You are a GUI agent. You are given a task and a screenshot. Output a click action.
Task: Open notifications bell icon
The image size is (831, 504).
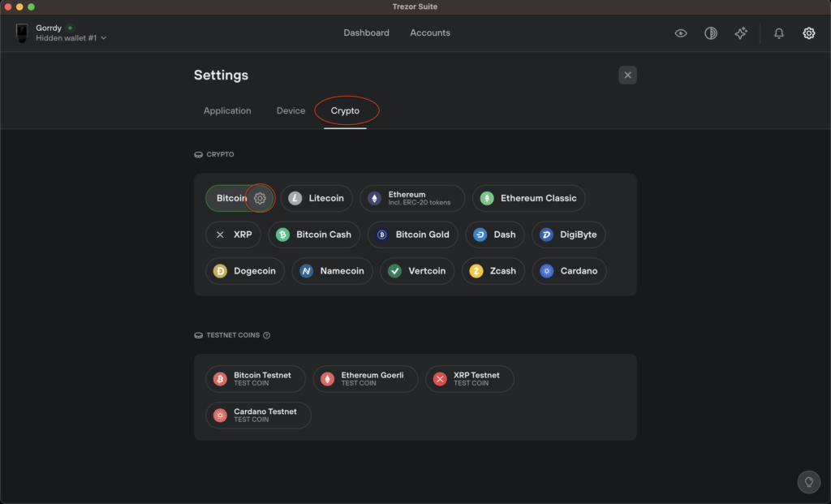click(778, 33)
